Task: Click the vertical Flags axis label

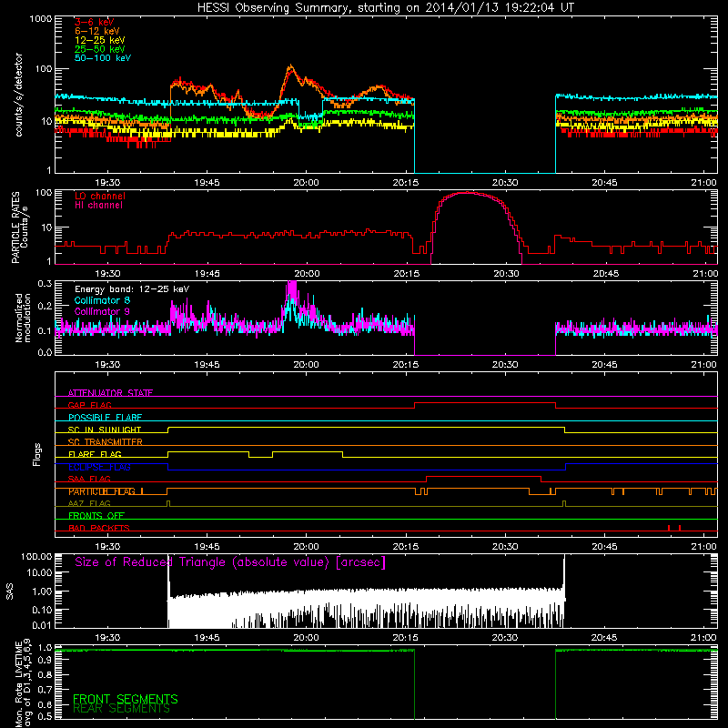Action: coord(37,454)
